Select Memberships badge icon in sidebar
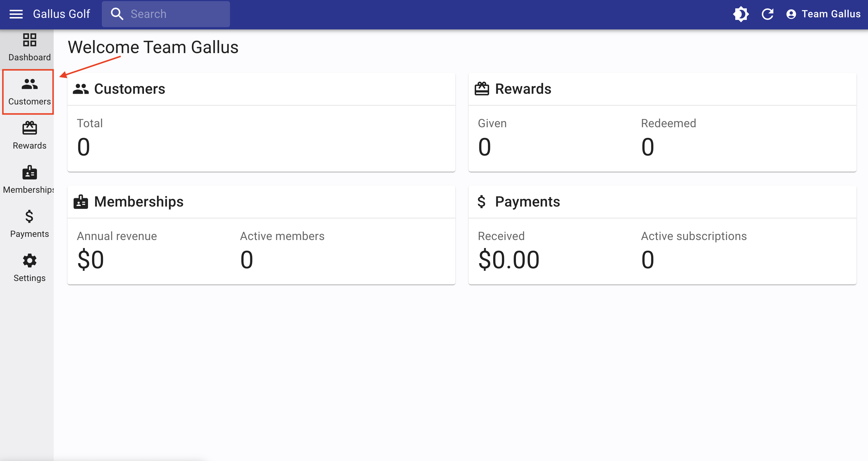868x461 pixels. click(29, 173)
